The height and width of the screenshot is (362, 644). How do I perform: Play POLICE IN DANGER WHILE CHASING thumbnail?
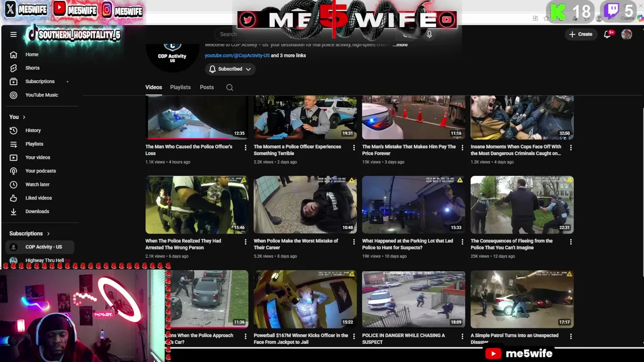pyautogui.click(x=414, y=299)
